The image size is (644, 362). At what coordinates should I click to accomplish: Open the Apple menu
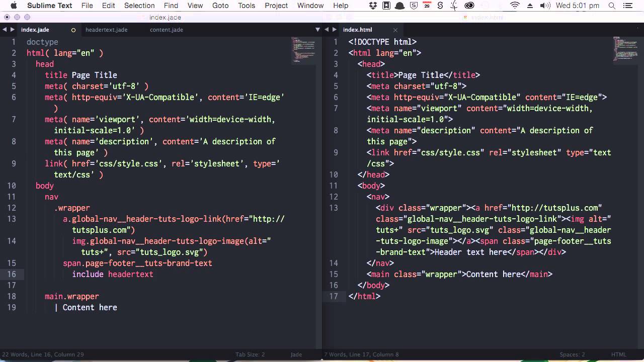(14, 6)
